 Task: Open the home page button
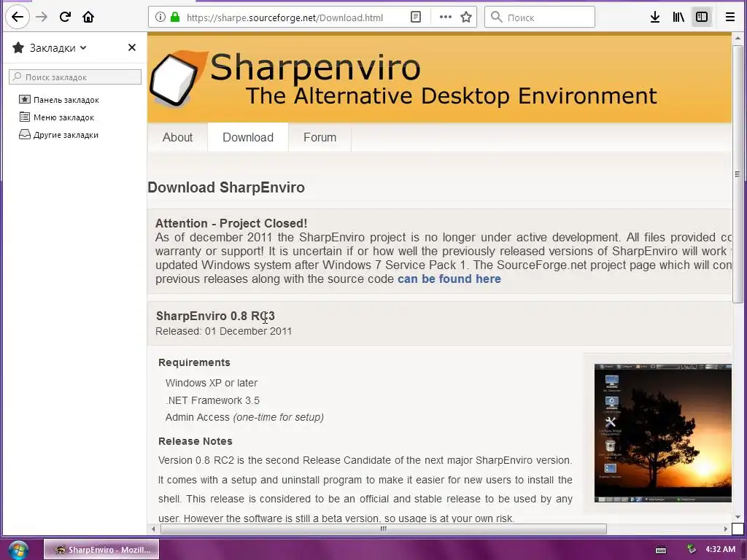88,17
